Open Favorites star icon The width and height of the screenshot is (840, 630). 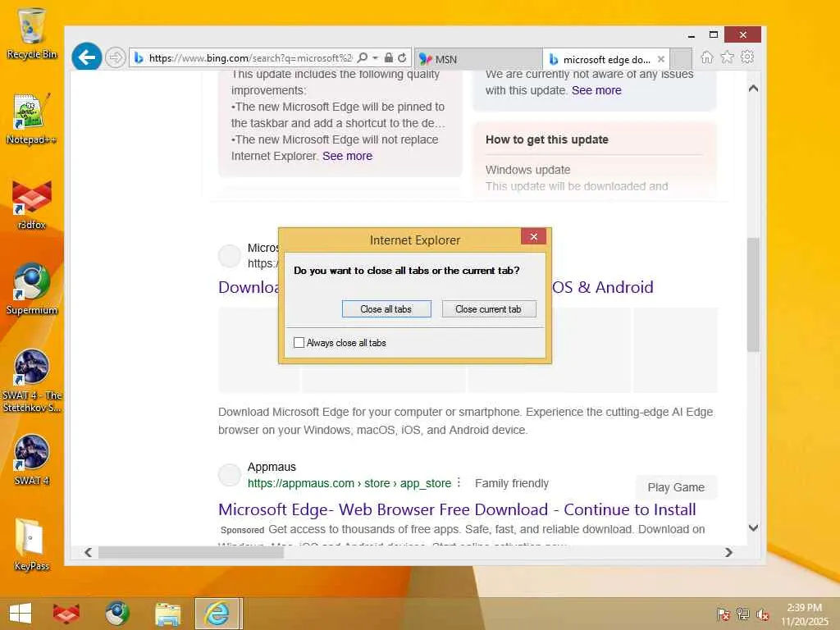tap(727, 57)
